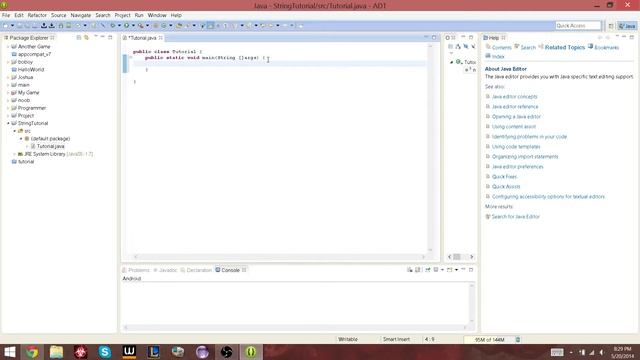This screenshot has width=640, height=360.
Task: Minimize the Console view
Action: click(x=463, y=269)
